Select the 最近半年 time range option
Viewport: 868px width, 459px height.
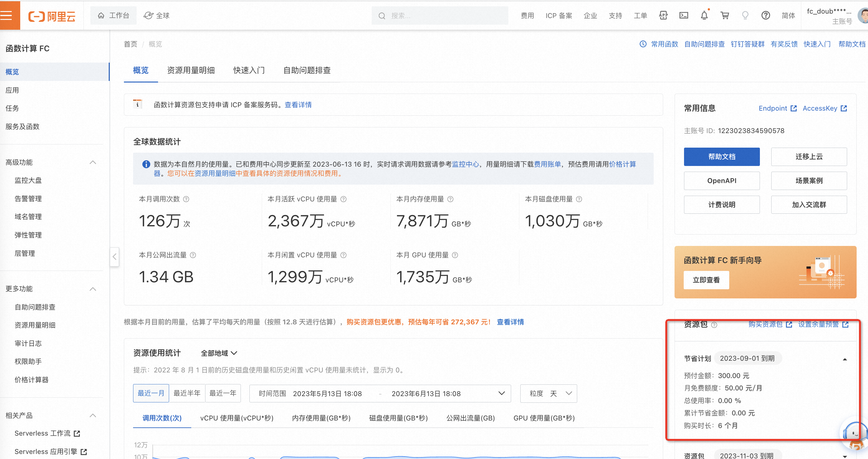187,393
